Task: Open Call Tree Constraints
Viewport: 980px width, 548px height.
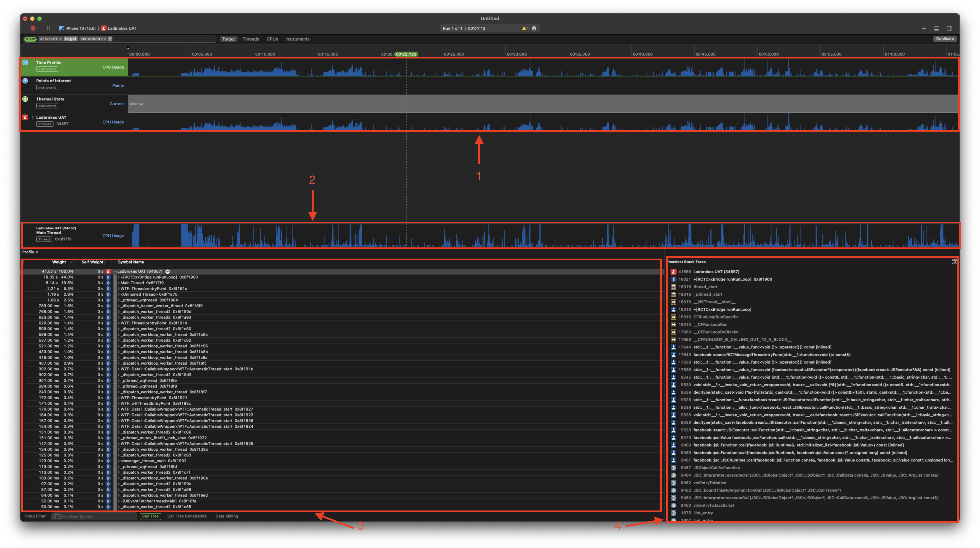Action: tap(187, 516)
